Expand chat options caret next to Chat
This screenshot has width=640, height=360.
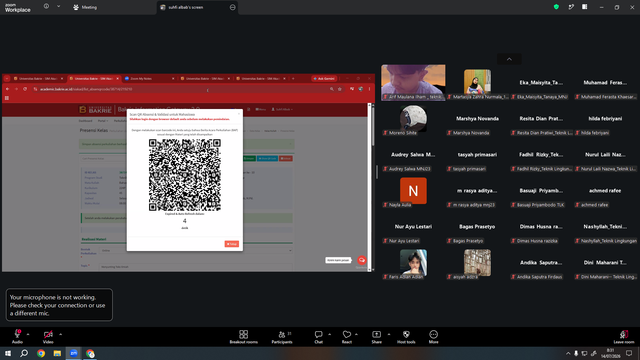click(x=329, y=334)
